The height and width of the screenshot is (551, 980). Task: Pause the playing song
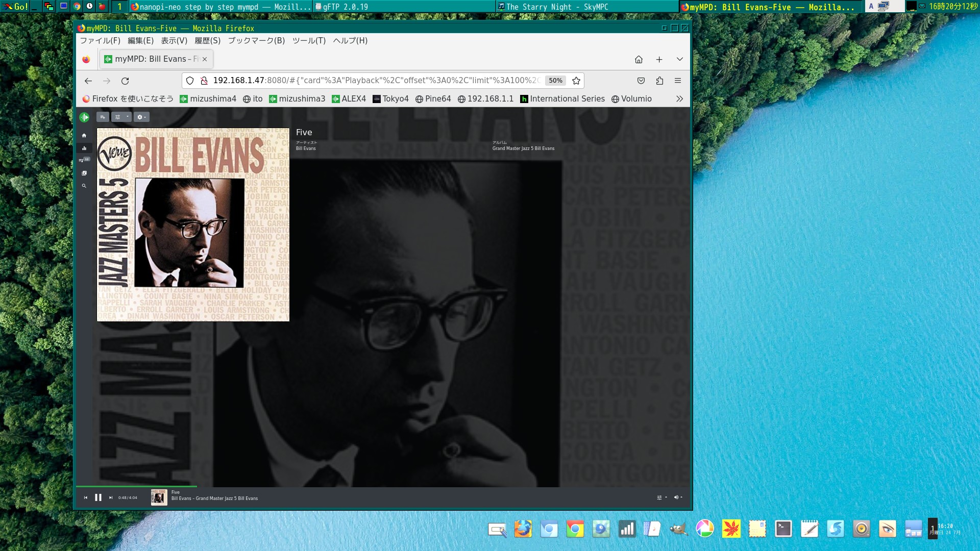[x=98, y=498]
